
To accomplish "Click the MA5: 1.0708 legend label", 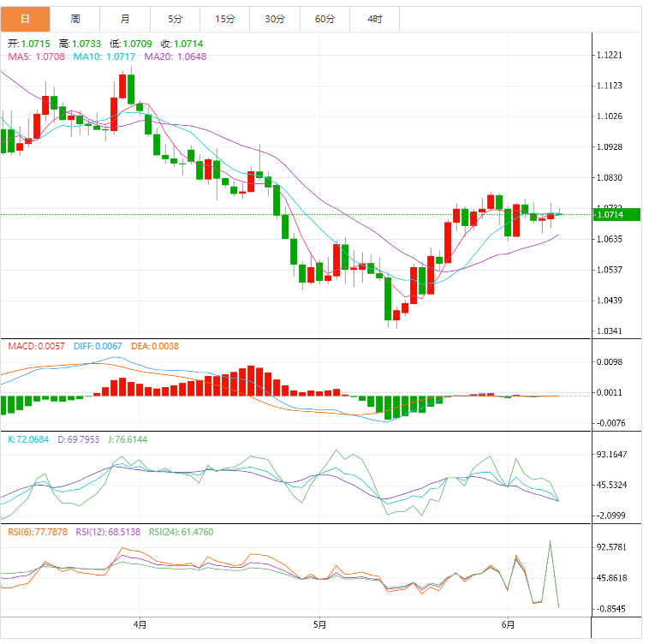I will (37, 57).
